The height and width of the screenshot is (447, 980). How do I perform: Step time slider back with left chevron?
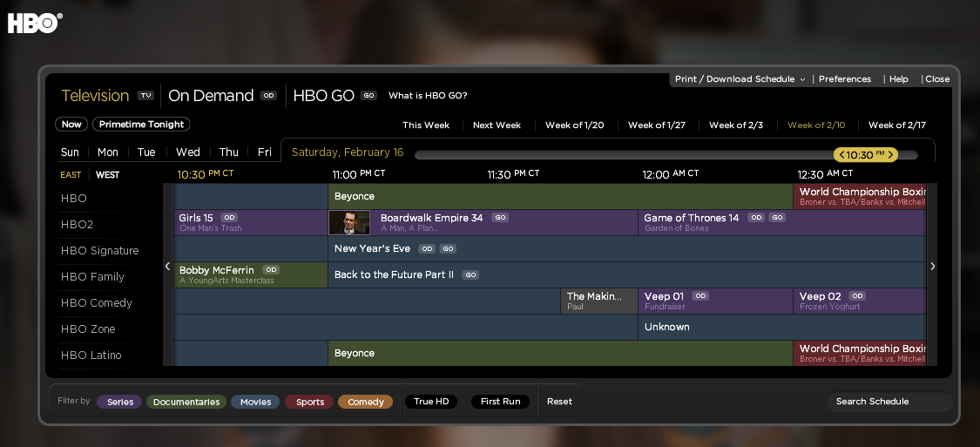pyautogui.click(x=841, y=155)
